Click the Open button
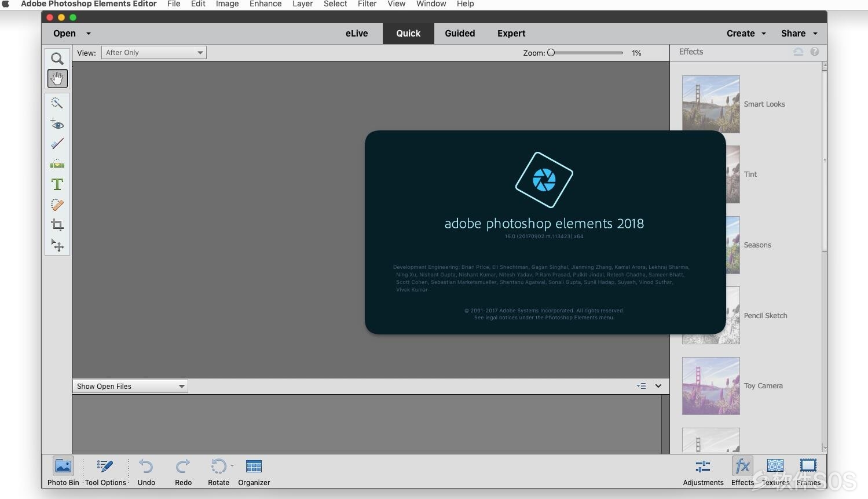The height and width of the screenshot is (499, 868). [64, 34]
